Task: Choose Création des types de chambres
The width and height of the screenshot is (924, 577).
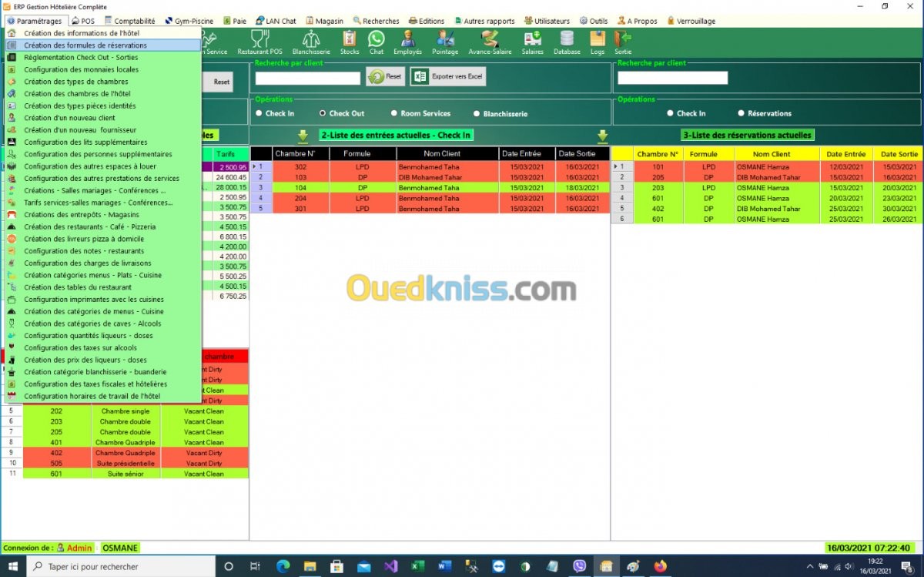Action: [x=102, y=82]
